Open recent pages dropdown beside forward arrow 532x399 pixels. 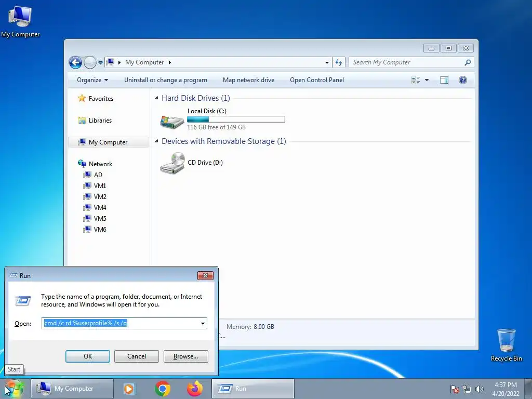coord(100,63)
